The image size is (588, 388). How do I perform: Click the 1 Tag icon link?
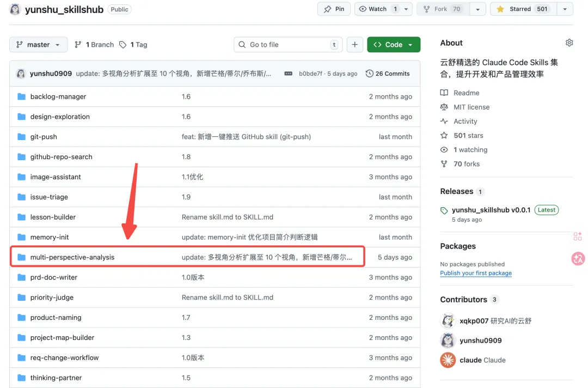(x=133, y=45)
